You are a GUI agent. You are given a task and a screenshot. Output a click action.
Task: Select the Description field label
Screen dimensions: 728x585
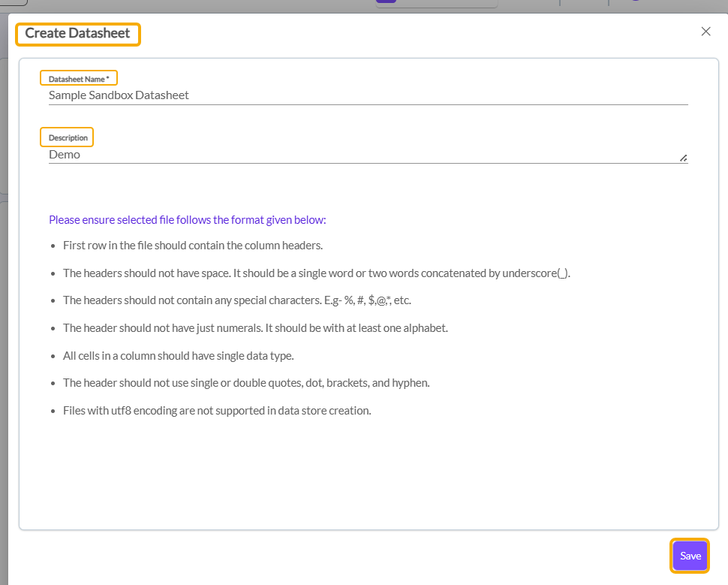pos(68,138)
